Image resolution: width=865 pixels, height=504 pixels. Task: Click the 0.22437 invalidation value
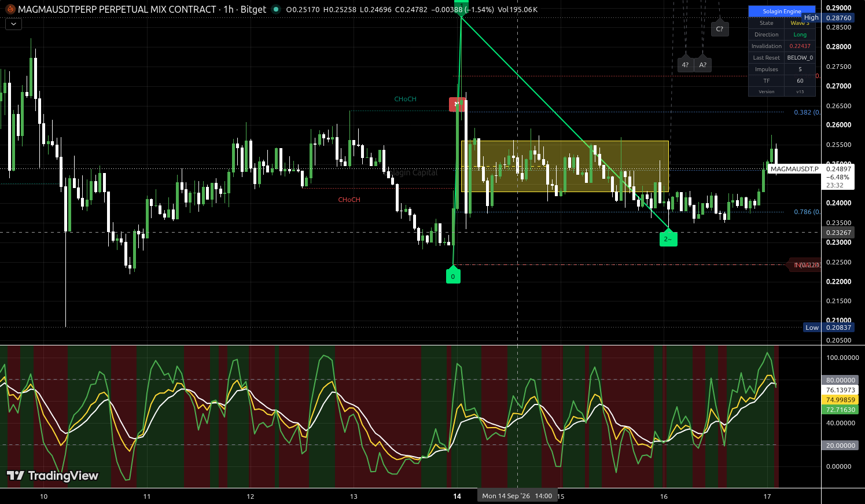coord(800,46)
